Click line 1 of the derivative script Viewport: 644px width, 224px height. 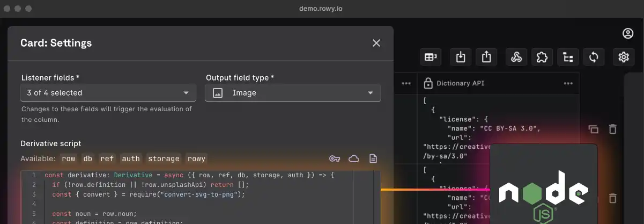pyautogui.click(x=189, y=175)
